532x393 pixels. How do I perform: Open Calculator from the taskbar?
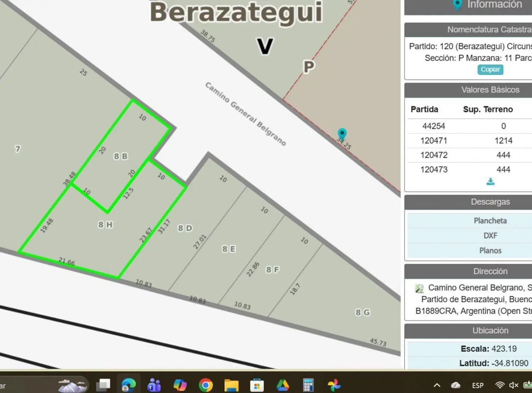(308, 385)
